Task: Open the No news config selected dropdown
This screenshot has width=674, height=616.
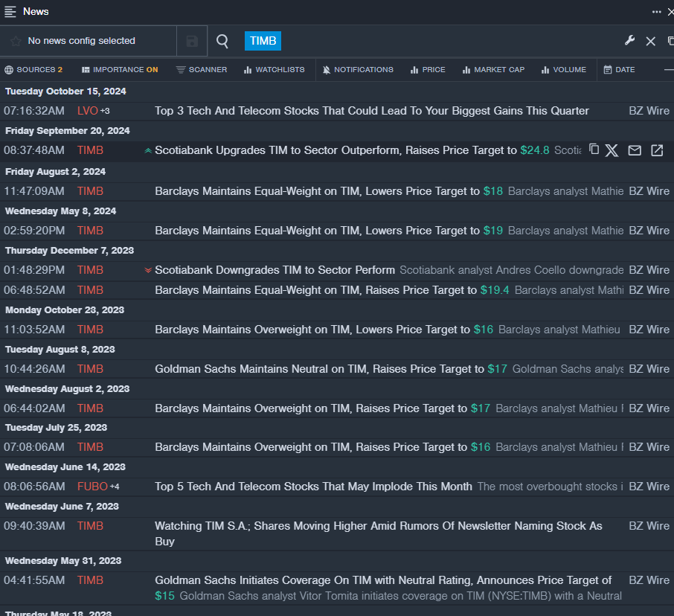Action: pyautogui.click(x=88, y=41)
